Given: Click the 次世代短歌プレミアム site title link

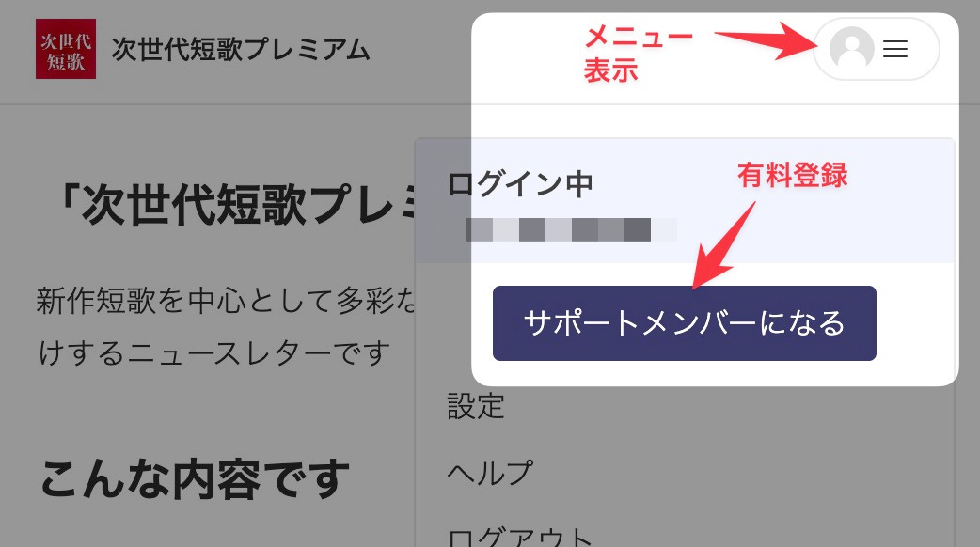Looking at the screenshot, I should (x=241, y=49).
